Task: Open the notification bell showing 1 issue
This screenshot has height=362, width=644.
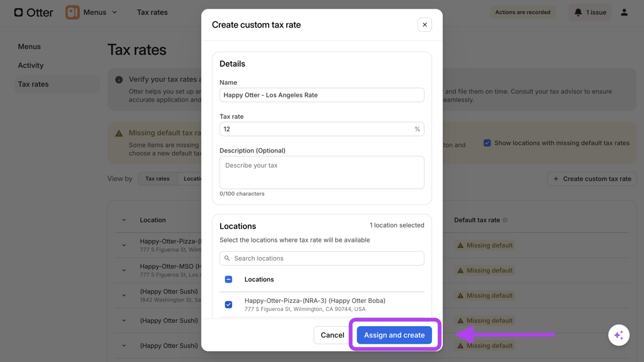Action: 591,12
